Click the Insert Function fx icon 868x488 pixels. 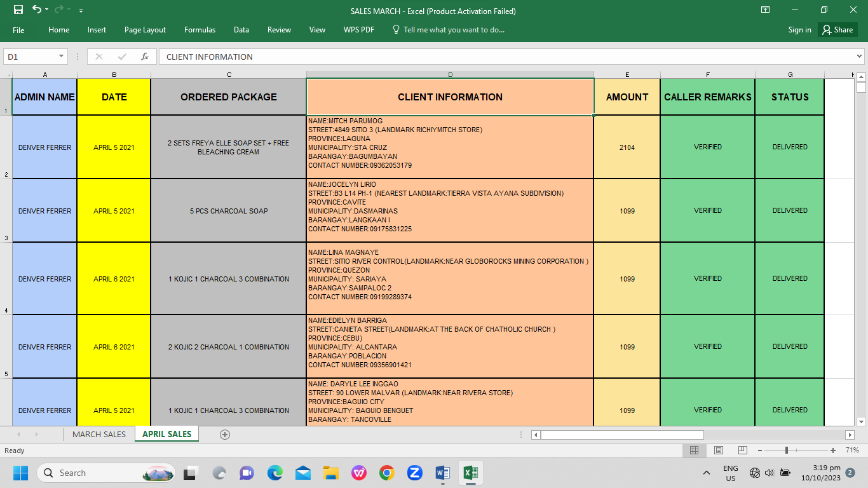(145, 57)
